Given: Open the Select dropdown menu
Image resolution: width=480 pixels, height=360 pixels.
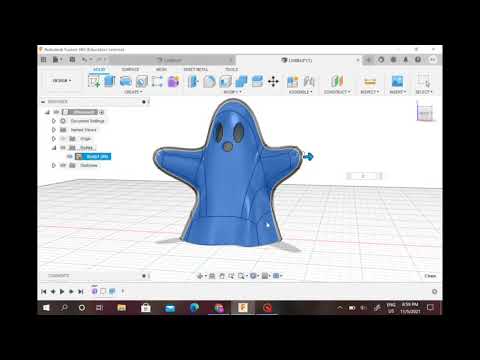Looking at the screenshot, I should 424,92.
